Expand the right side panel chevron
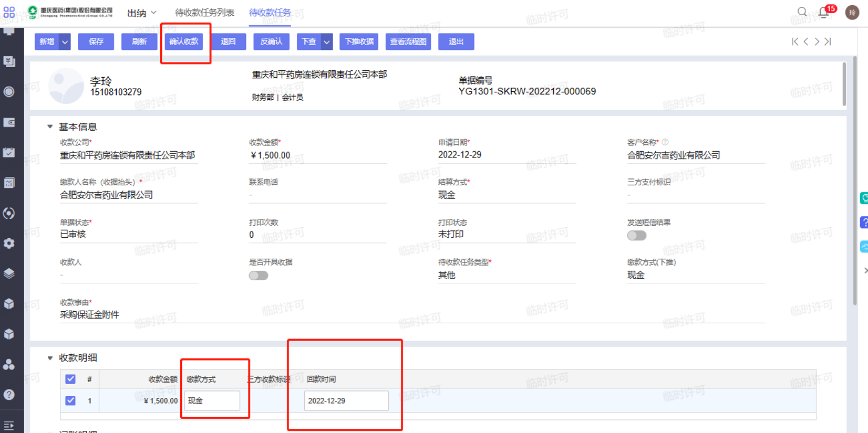Viewport: 868px width, 433px height. [x=865, y=271]
